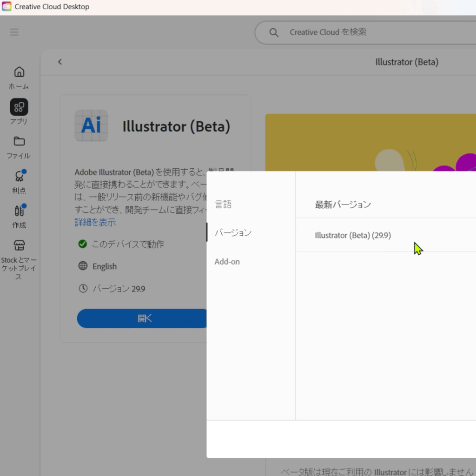Focus the Creative Cloud を検索 search field

[x=365, y=33]
